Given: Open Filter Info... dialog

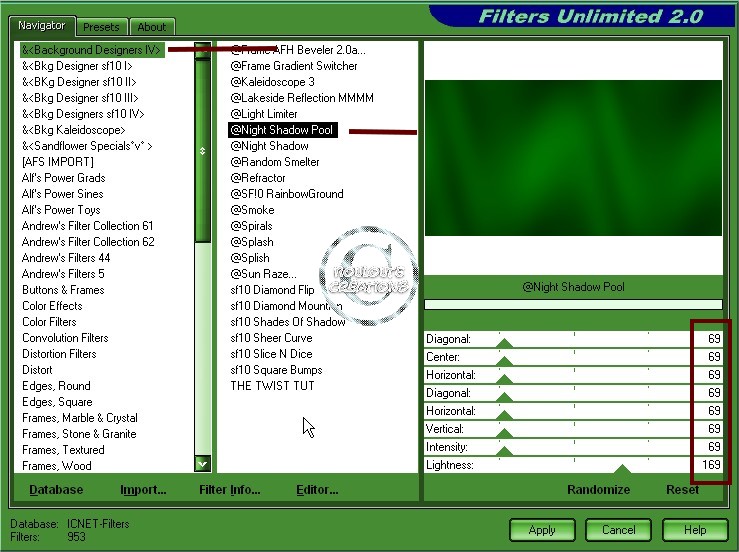Looking at the screenshot, I should [230, 490].
